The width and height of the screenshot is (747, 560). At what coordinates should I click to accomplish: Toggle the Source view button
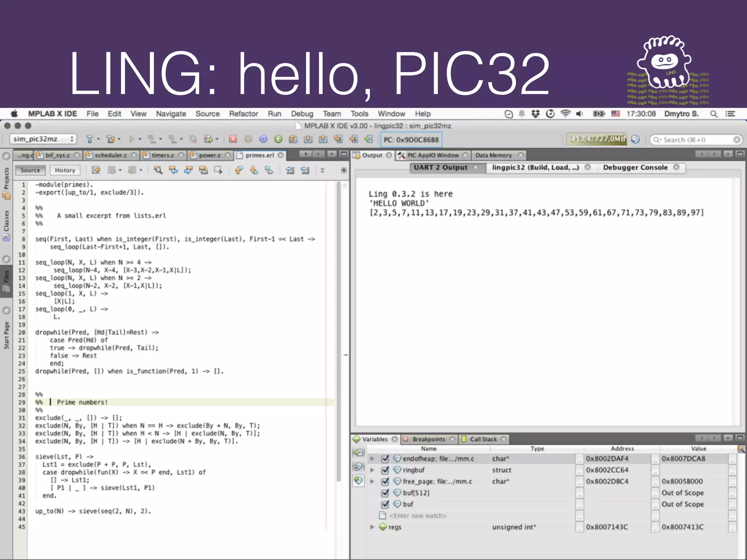coord(30,170)
